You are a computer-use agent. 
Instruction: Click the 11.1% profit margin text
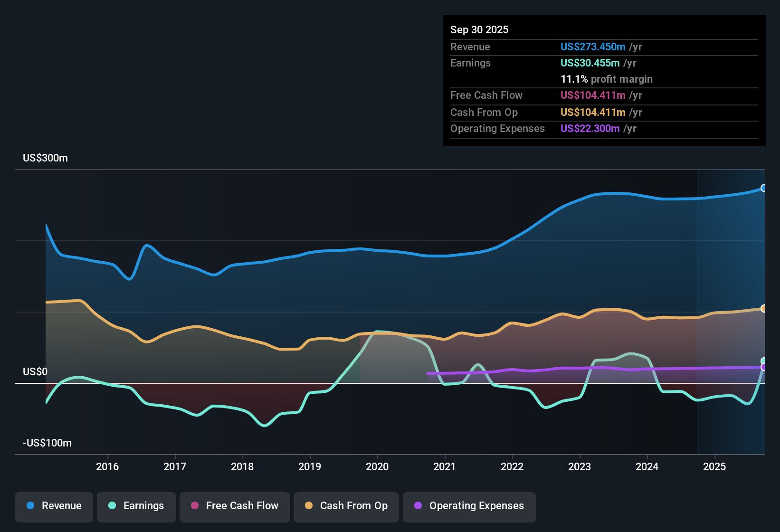coord(607,79)
